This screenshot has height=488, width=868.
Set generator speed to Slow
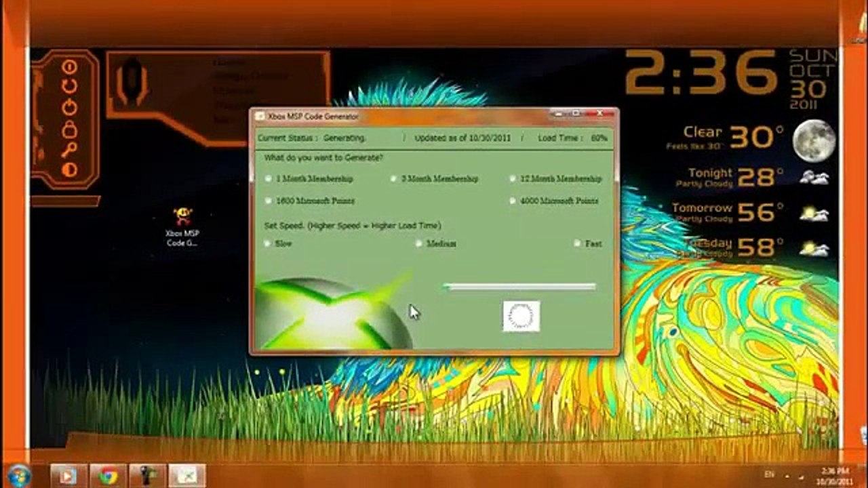coord(278,243)
